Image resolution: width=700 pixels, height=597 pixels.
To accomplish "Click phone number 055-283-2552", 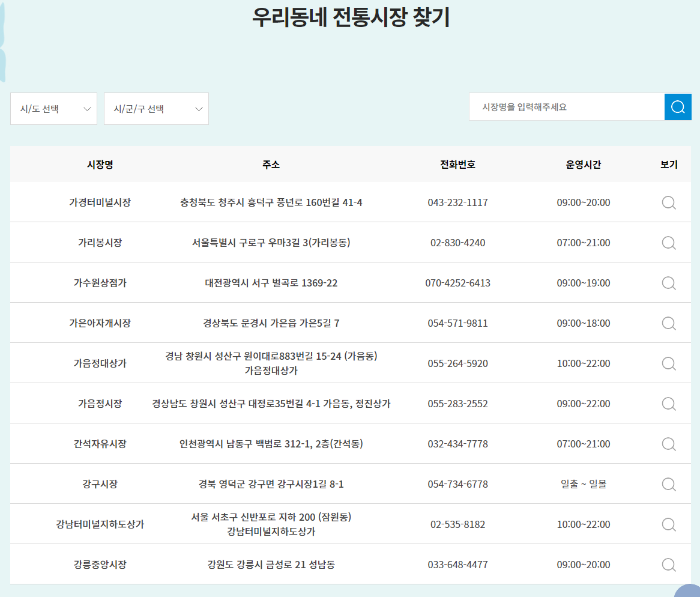I will pyautogui.click(x=457, y=403).
